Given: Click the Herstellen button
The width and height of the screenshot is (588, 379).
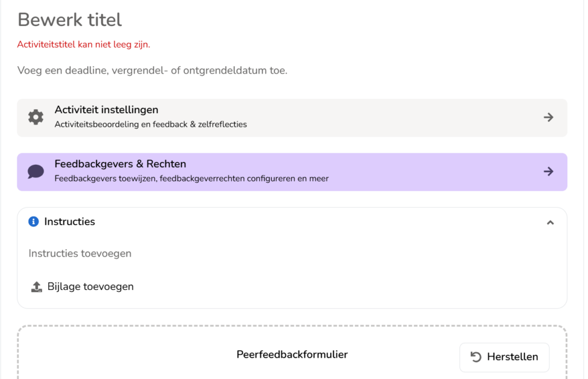Looking at the screenshot, I should [x=504, y=357].
